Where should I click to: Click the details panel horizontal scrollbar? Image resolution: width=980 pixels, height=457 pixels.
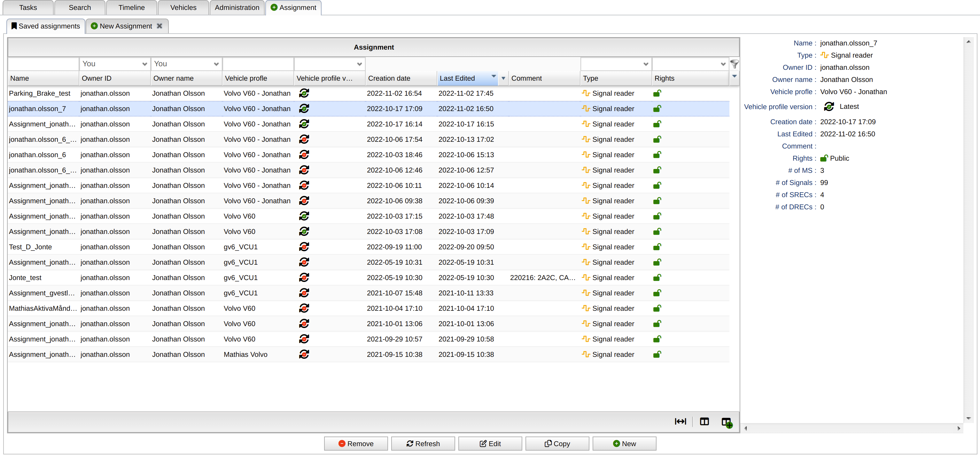(852, 428)
